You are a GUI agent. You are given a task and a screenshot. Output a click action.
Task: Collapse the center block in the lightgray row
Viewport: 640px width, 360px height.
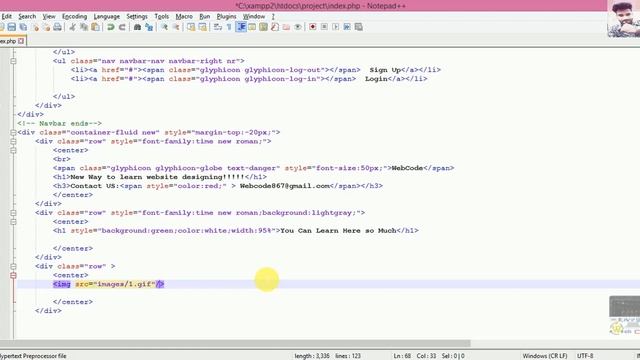click(13, 222)
